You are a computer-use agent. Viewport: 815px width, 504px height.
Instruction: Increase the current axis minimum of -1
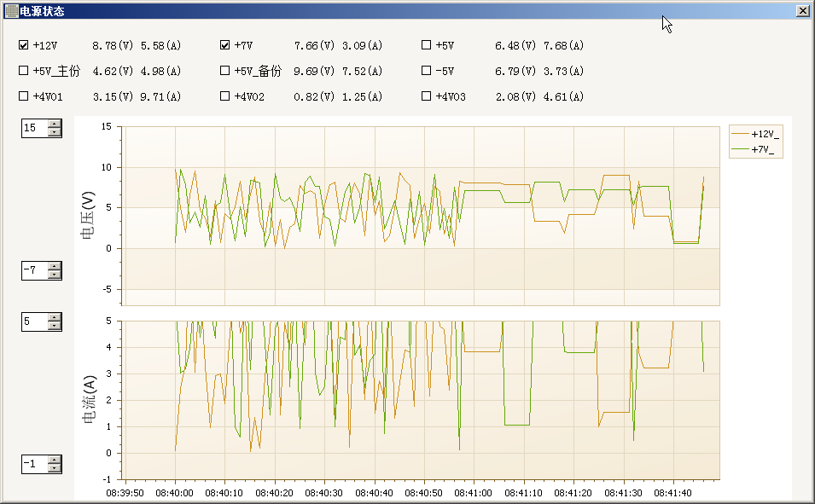[x=55, y=460]
